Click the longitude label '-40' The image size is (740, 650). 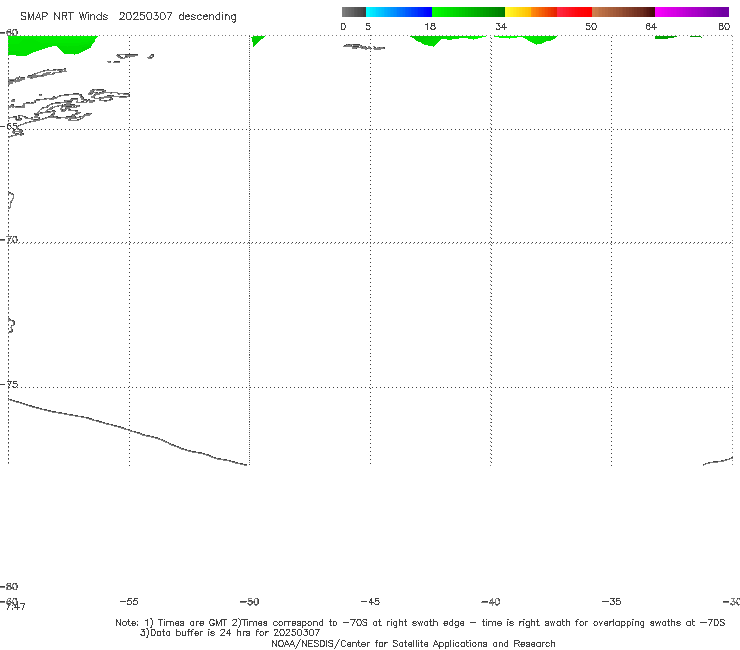[x=491, y=602]
